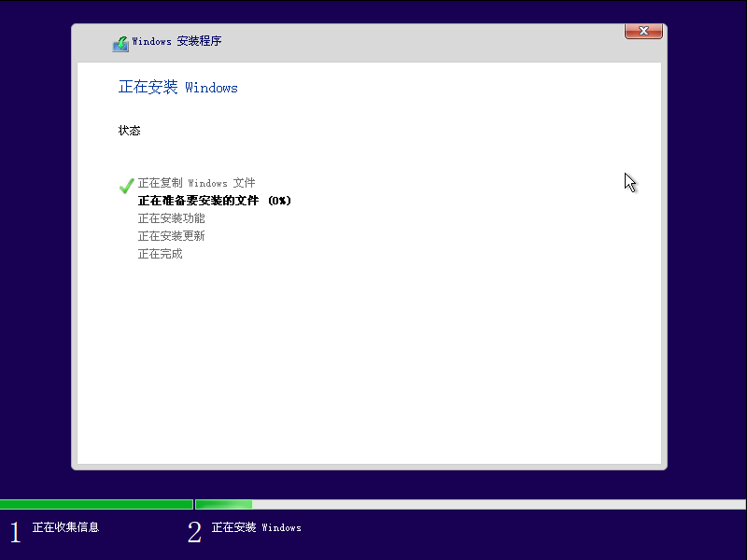Select the bolded 正在准备要安装的文件 entry
The image size is (747, 560).
(201, 201)
